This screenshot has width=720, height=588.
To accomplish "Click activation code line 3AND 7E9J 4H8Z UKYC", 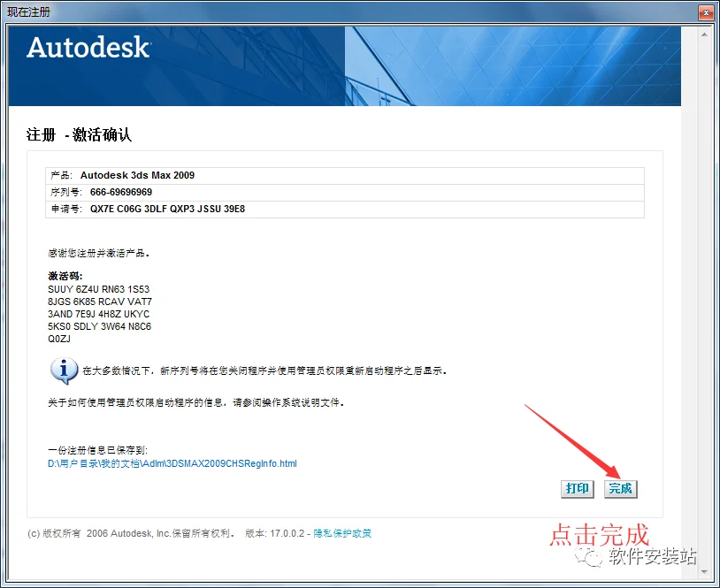I will (x=99, y=314).
